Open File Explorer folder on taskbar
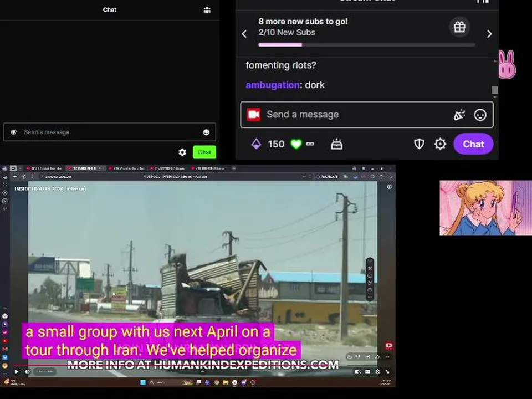The width and height of the screenshot is (532, 399). point(226,382)
